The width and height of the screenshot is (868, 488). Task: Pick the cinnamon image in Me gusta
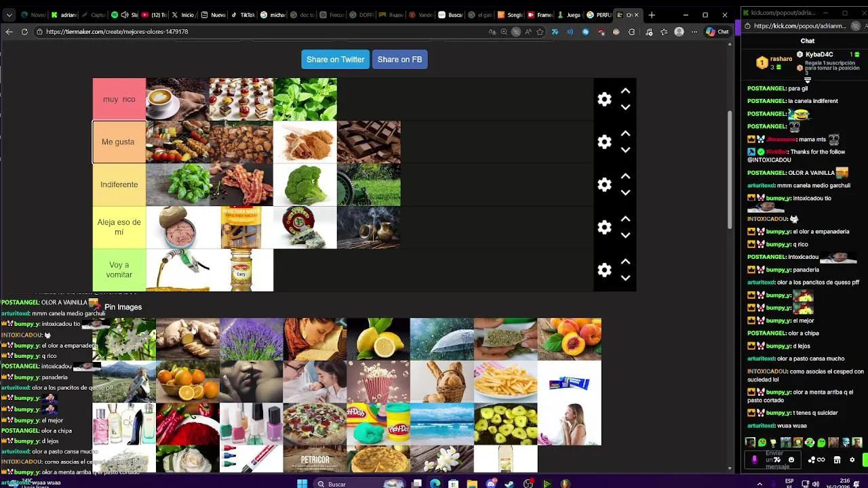(x=305, y=142)
